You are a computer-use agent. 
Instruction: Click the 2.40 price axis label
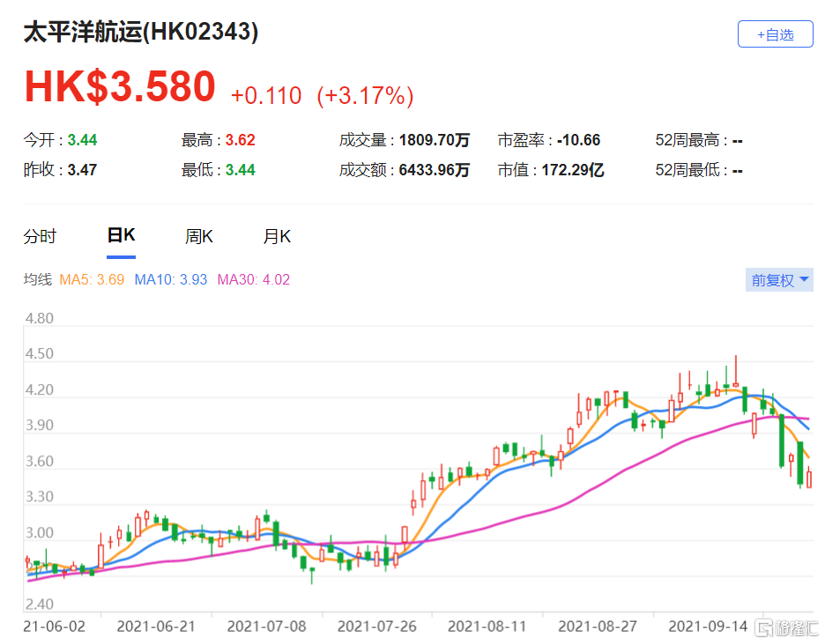pos(40,604)
